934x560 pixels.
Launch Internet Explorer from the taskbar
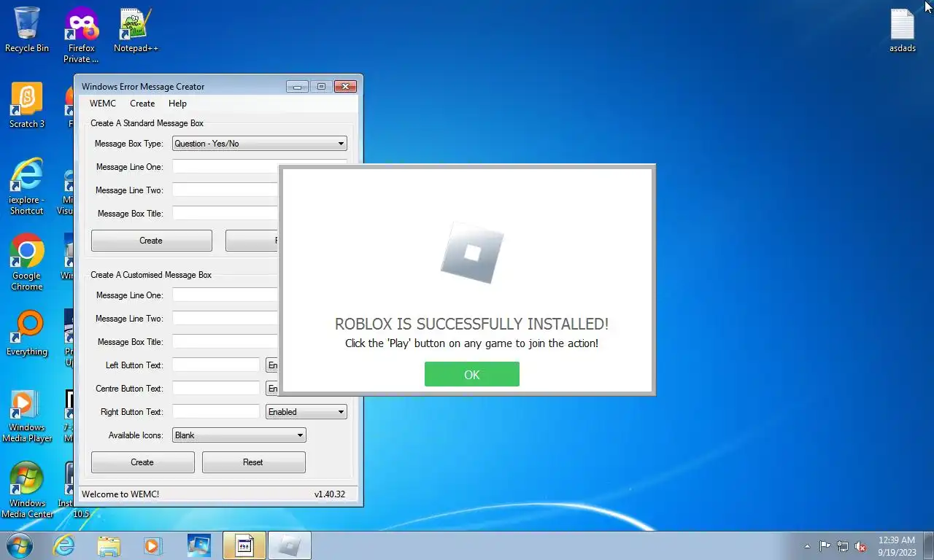pyautogui.click(x=64, y=545)
